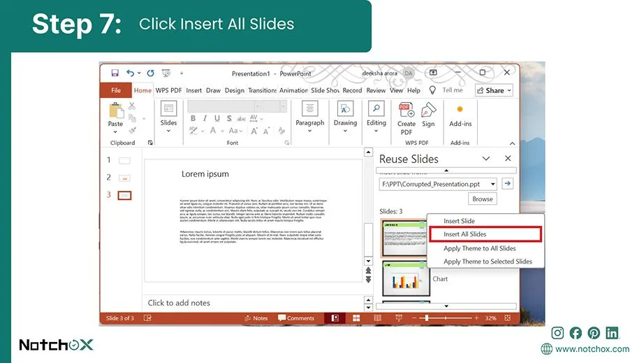This screenshot has width=644, height=363.
Task: Open the Editing group button
Action: coord(376,117)
